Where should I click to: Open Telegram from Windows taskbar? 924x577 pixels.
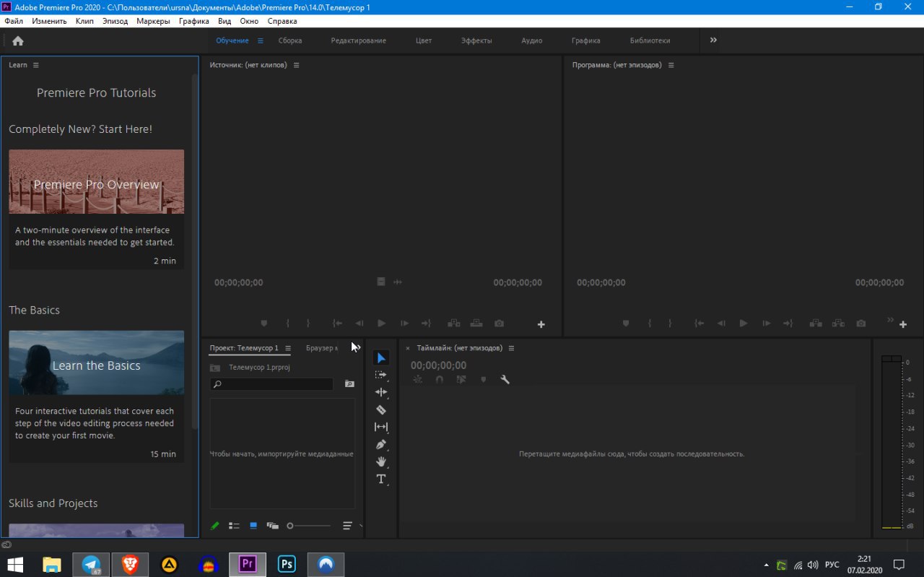click(x=92, y=564)
